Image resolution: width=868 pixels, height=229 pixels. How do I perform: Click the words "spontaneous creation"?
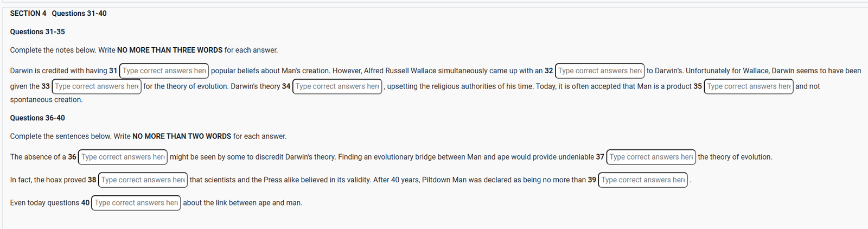click(46, 100)
